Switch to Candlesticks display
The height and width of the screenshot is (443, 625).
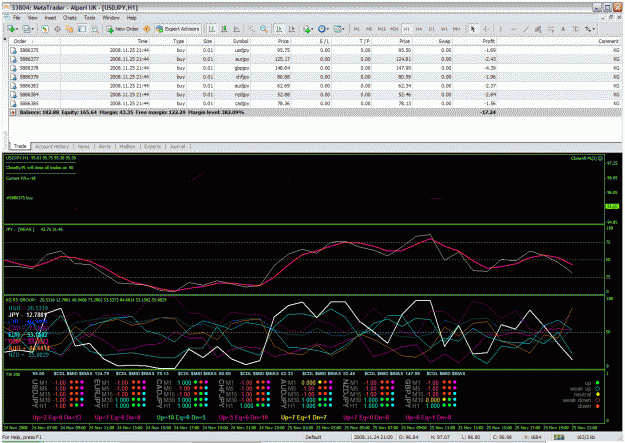click(224, 29)
